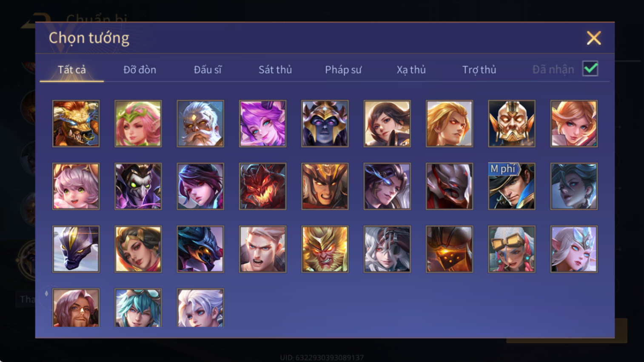Pick the red fiery demon hero portrait

[262, 187]
